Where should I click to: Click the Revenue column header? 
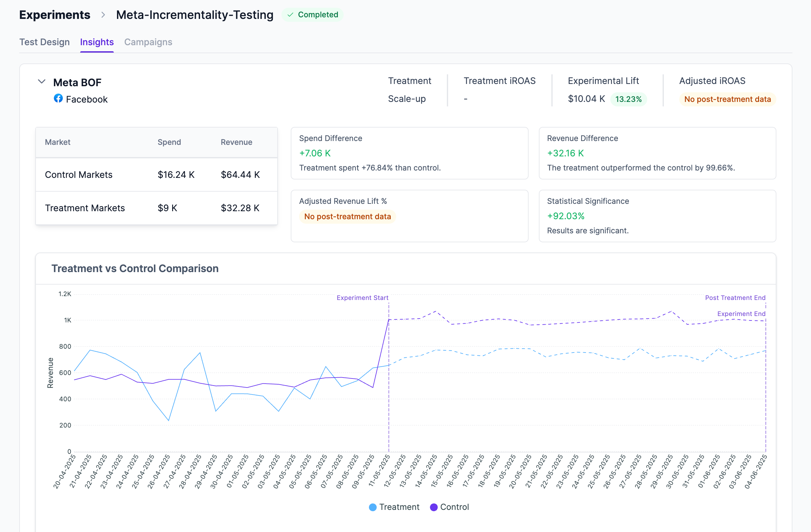pos(236,142)
